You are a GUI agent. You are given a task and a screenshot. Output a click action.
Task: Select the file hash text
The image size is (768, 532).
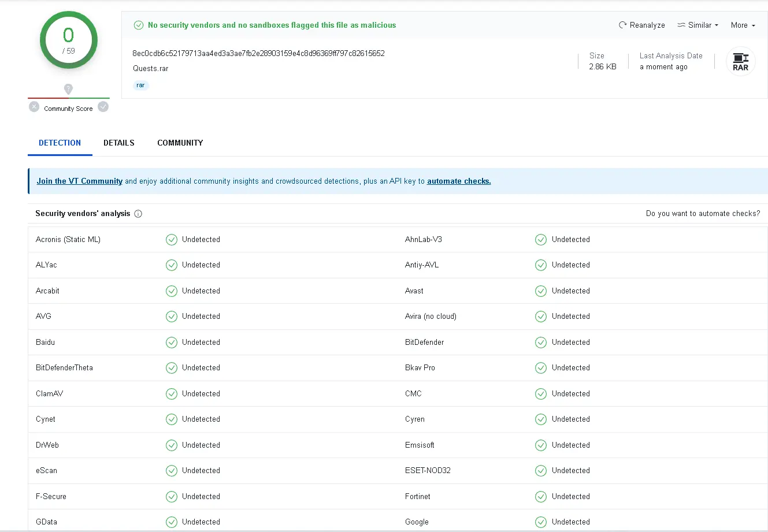pyautogui.click(x=258, y=53)
